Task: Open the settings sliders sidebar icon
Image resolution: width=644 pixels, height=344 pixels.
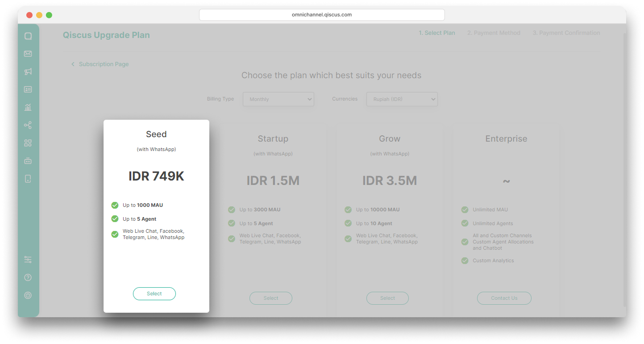Action: 28,260
